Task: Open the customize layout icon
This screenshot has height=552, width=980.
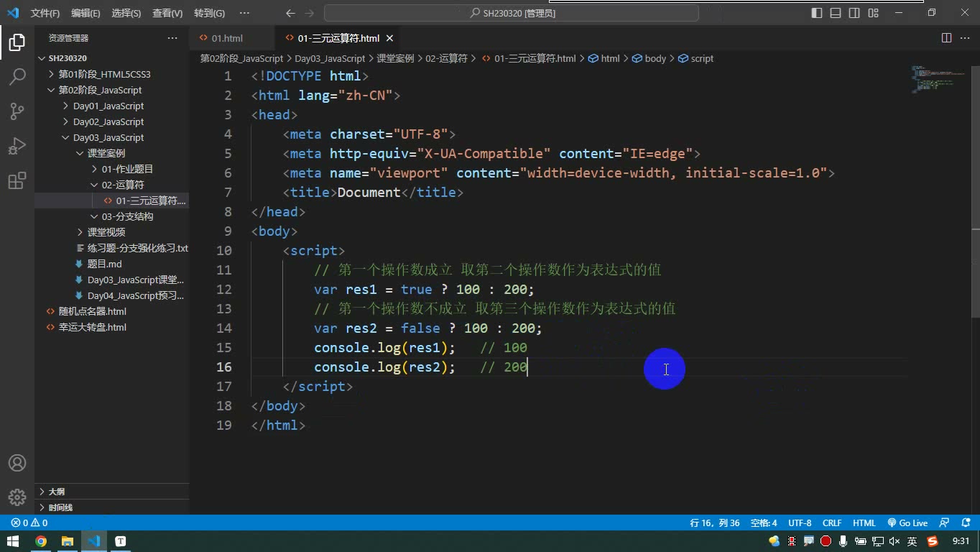Action: 874,13
